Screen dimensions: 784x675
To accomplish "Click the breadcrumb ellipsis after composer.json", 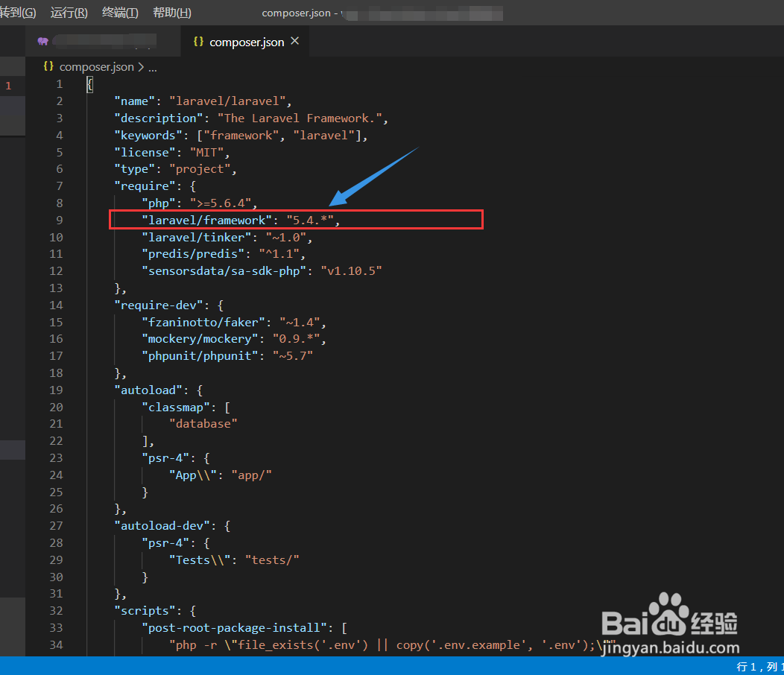I will [153, 69].
